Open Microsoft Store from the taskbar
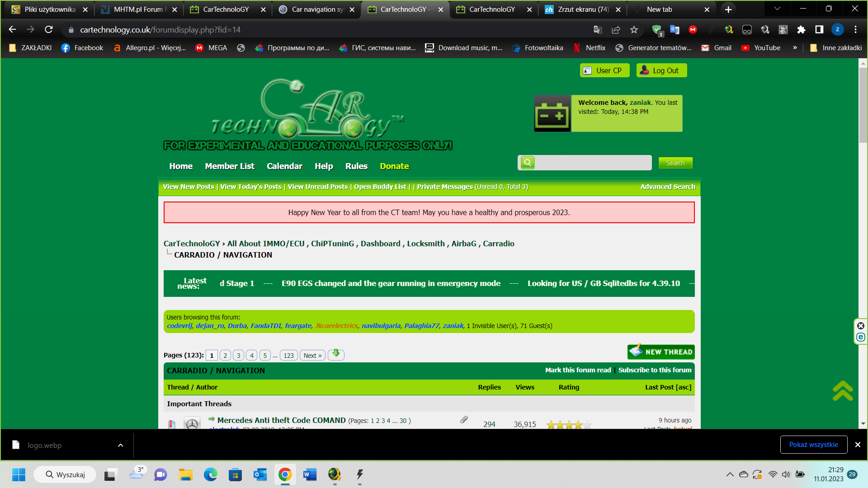Screen dimensions: 868x488 click(235, 474)
